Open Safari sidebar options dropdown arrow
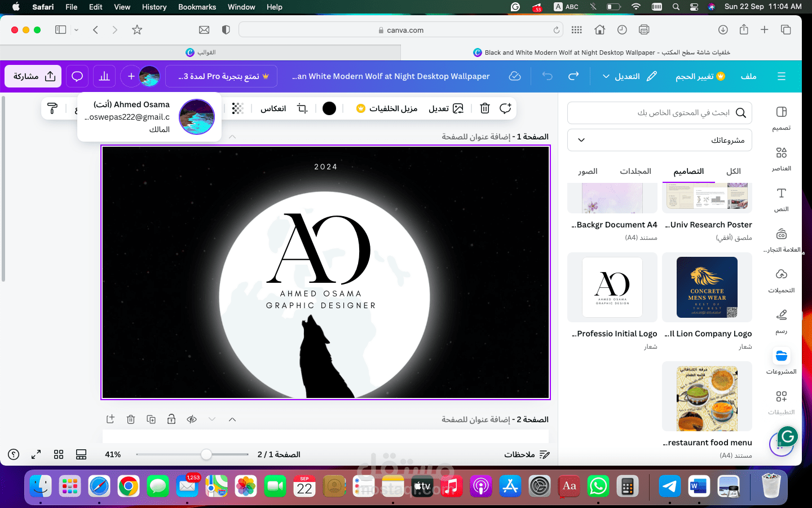Viewport: 812px width, 508px height. click(x=76, y=30)
